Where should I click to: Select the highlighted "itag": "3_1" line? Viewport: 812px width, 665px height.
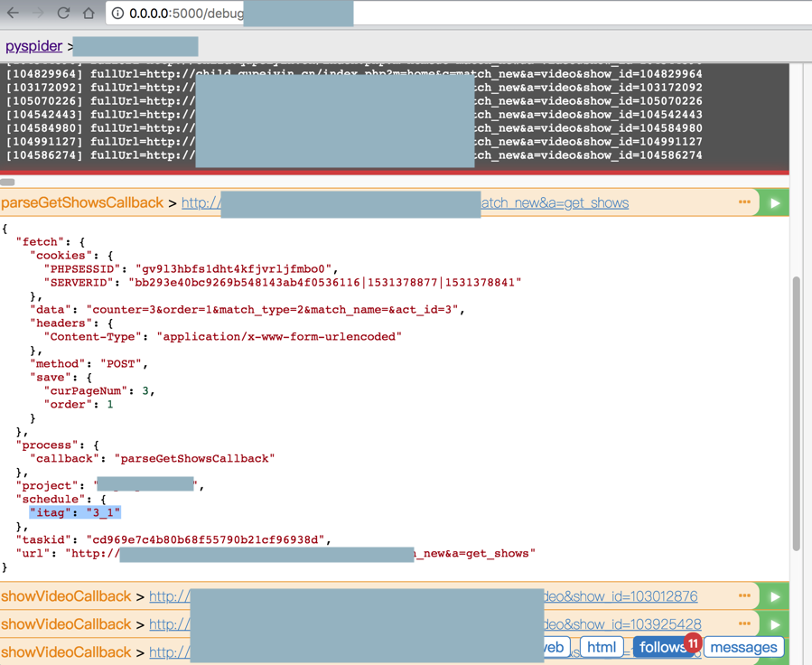click(x=75, y=512)
